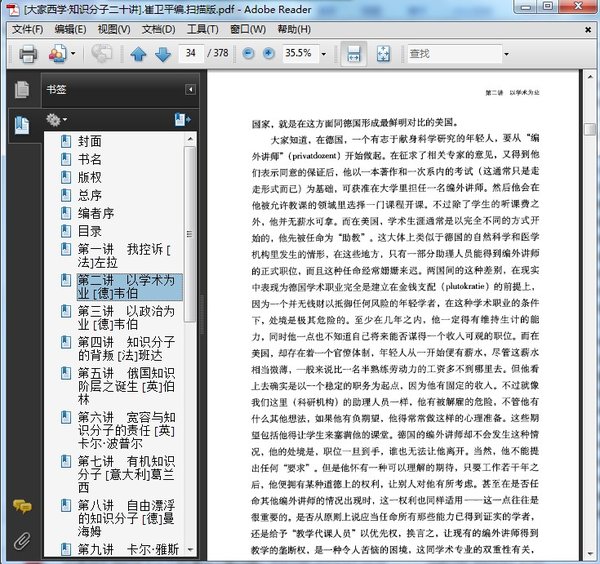Image resolution: width=600 pixels, height=564 pixels.
Task: Jump to the 目录 bookmark
Action: (90, 231)
